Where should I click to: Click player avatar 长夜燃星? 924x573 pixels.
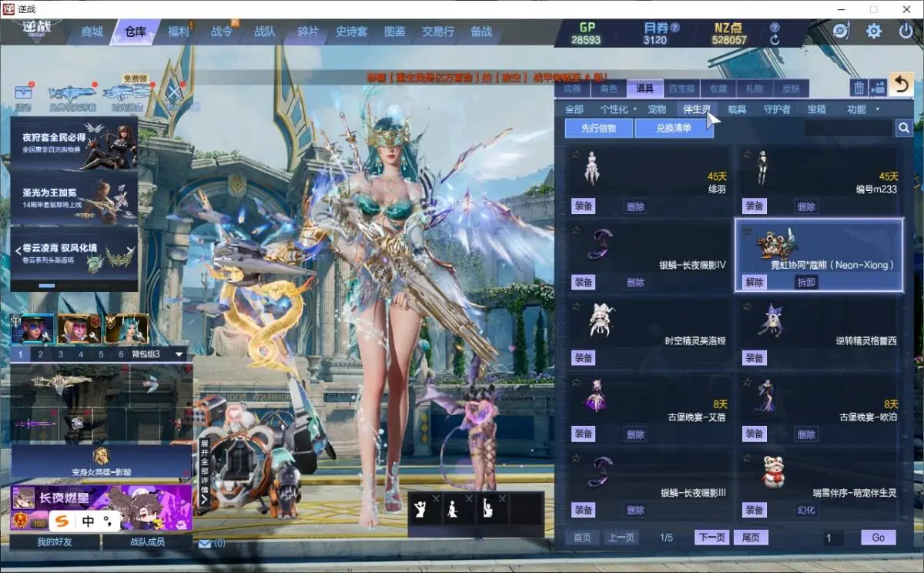pos(23,498)
